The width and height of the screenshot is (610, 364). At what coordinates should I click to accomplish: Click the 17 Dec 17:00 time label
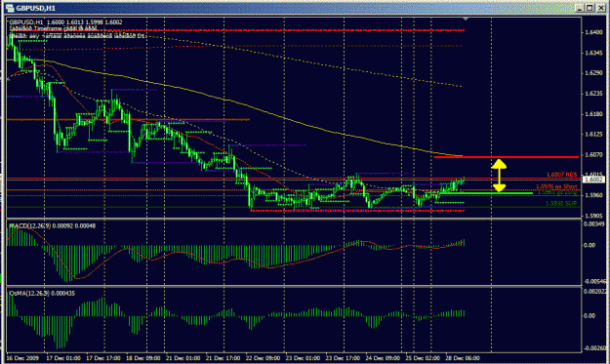coord(103,358)
